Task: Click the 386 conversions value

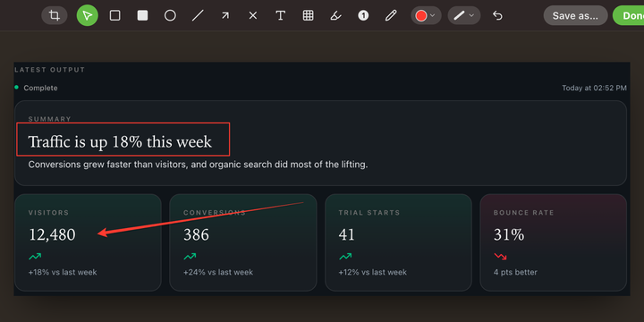Action: 196,235
